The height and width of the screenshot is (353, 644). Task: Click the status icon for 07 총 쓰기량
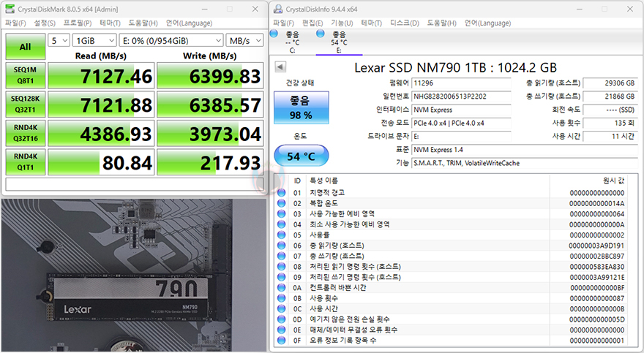[281, 256]
